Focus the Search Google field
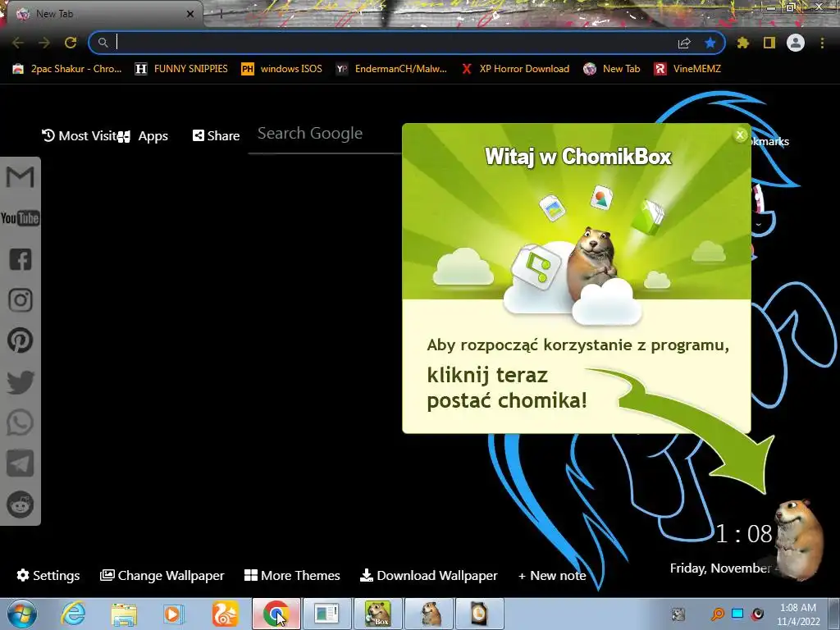 325,134
